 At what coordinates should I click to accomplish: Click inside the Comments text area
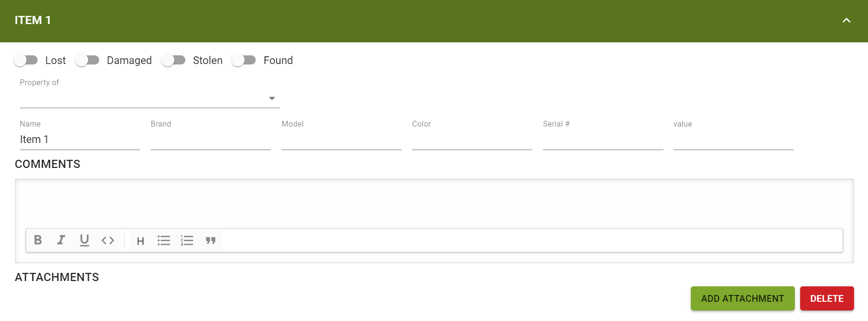tap(434, 203)
